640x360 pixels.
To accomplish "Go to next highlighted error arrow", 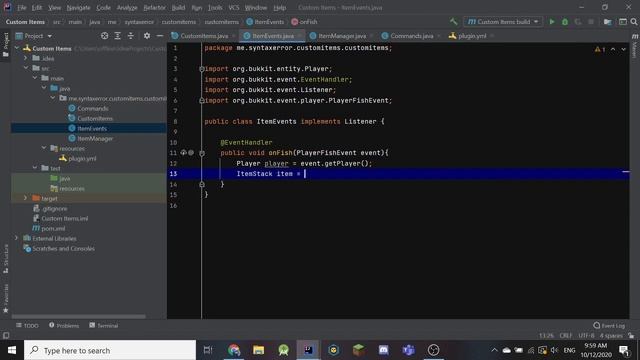I will (x=623, y=49).
